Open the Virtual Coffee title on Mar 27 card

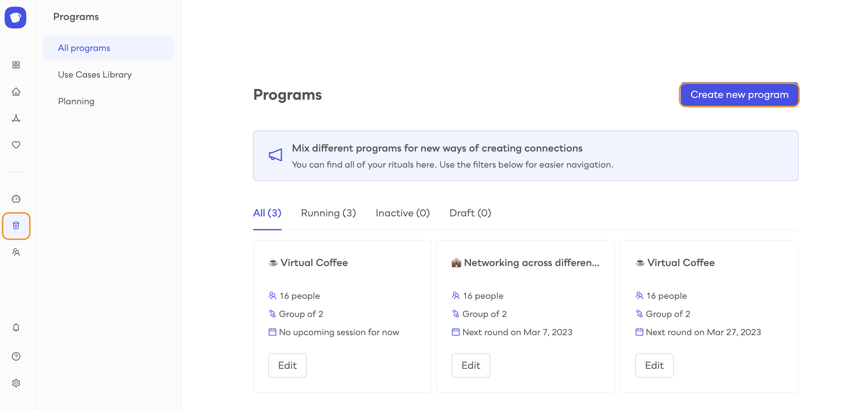681,262
